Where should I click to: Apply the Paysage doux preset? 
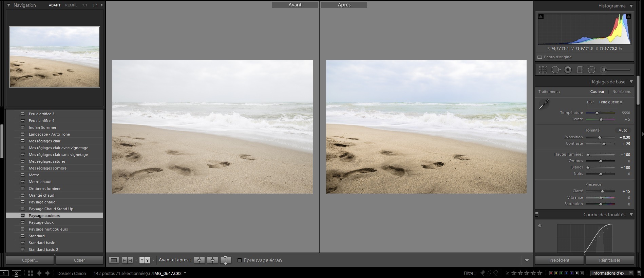(x=41, y=222)
